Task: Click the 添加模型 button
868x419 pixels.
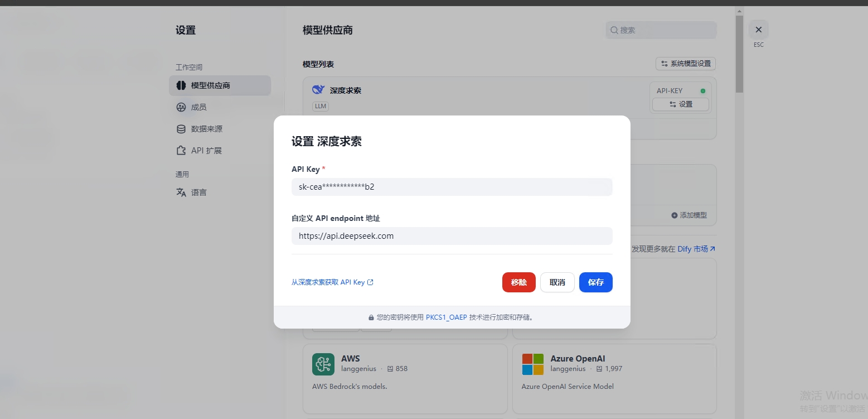Action: (689, 215)
